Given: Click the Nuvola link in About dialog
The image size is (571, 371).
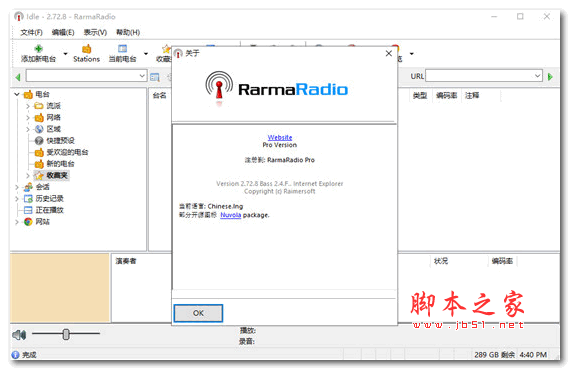Looking at the screenshot, I should click(x=231, y=215).
